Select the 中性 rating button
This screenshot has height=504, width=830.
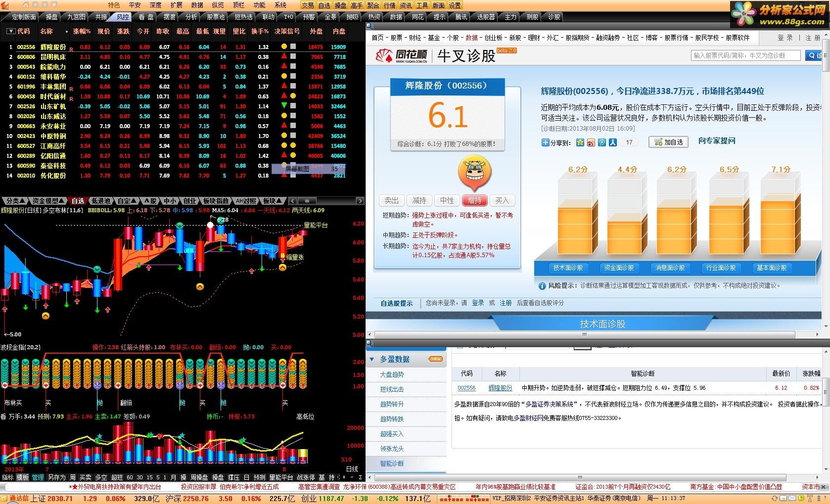tap(447, 200)
